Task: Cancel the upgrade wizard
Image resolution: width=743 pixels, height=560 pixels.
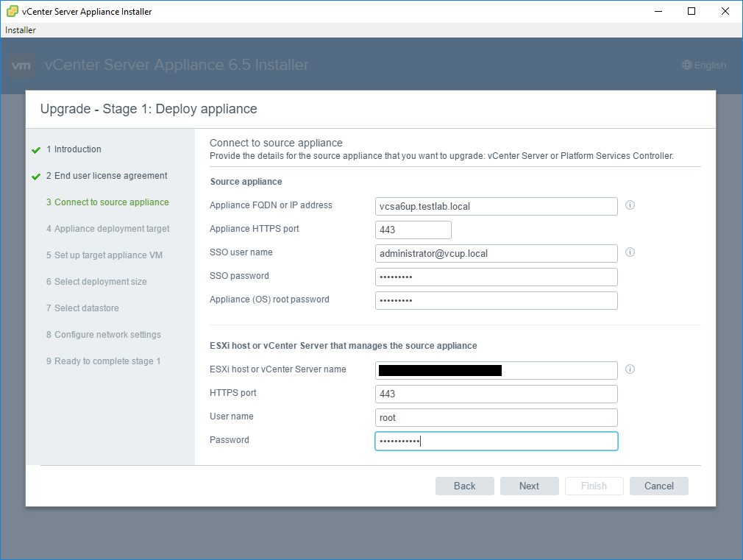Action: click(658, 486)
